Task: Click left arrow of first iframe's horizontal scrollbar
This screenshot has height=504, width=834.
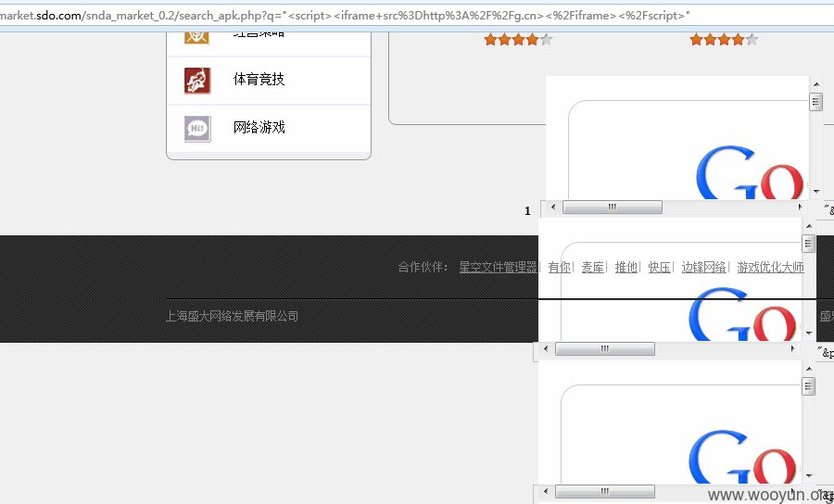Action: tap(552, 208)
